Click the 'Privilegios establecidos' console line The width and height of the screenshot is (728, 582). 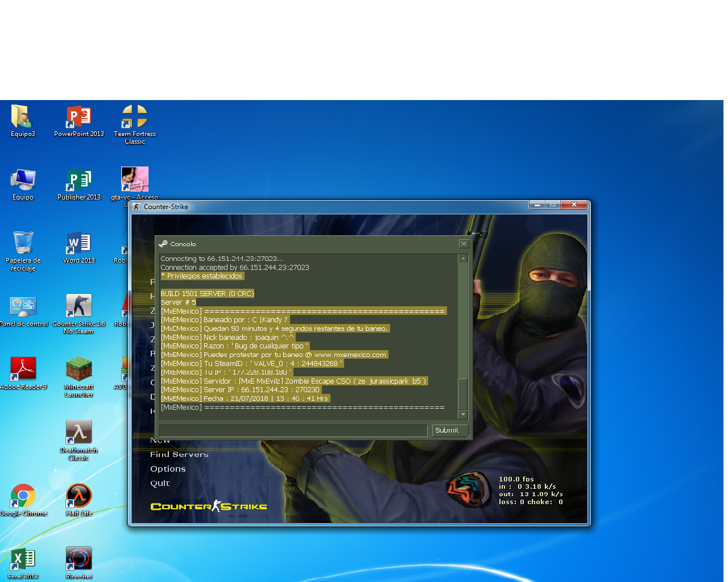point(202,276)
